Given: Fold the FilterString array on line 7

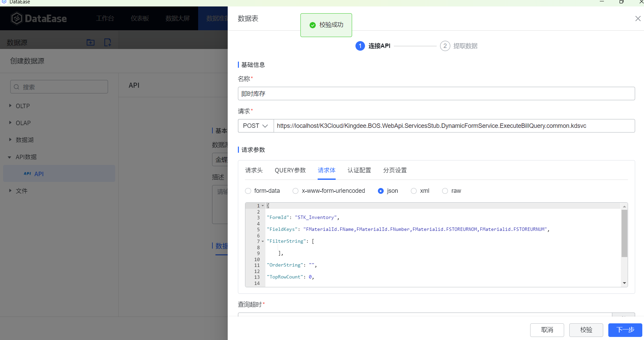Looking at the screenshot, I should coord(263,241).
